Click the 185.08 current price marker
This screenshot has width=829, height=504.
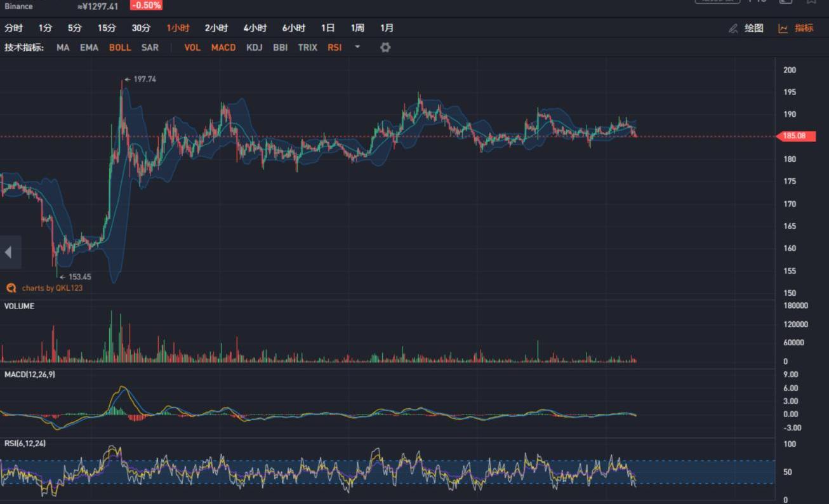pyautogui.click(x=797, y=136)
